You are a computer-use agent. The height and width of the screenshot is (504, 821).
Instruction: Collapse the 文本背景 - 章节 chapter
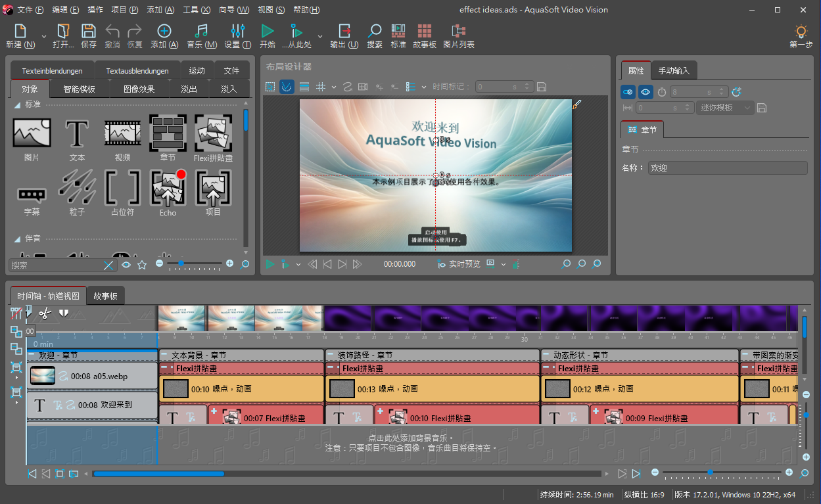coord(165,355)
